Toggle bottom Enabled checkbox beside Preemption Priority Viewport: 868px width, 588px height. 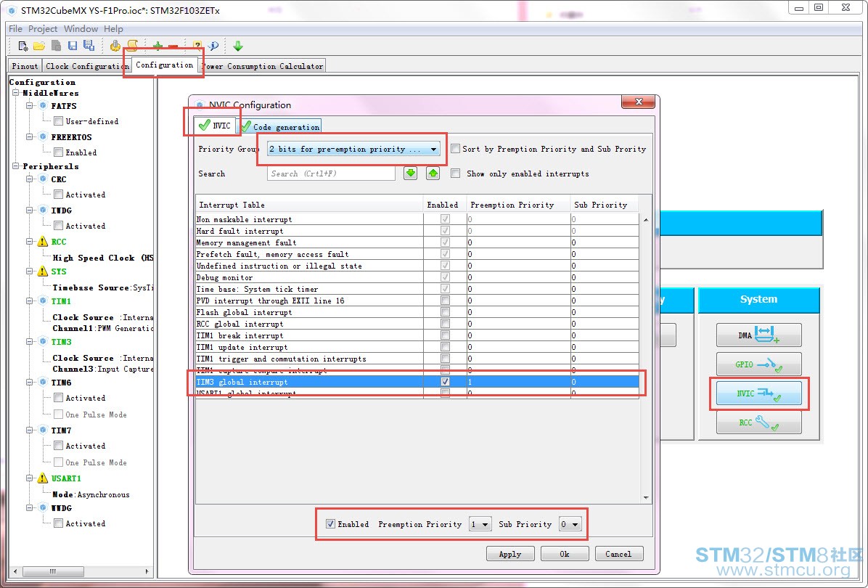pos(330,524)
